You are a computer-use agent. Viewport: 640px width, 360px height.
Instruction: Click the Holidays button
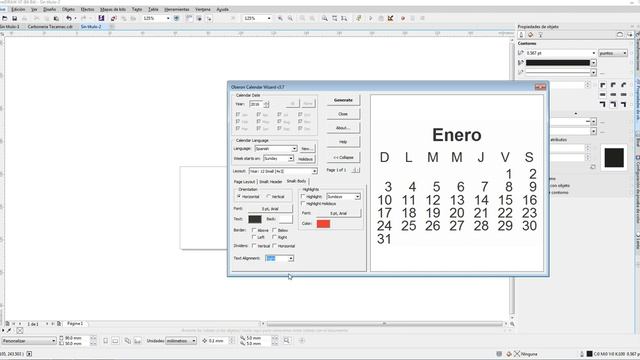point(306,159)
